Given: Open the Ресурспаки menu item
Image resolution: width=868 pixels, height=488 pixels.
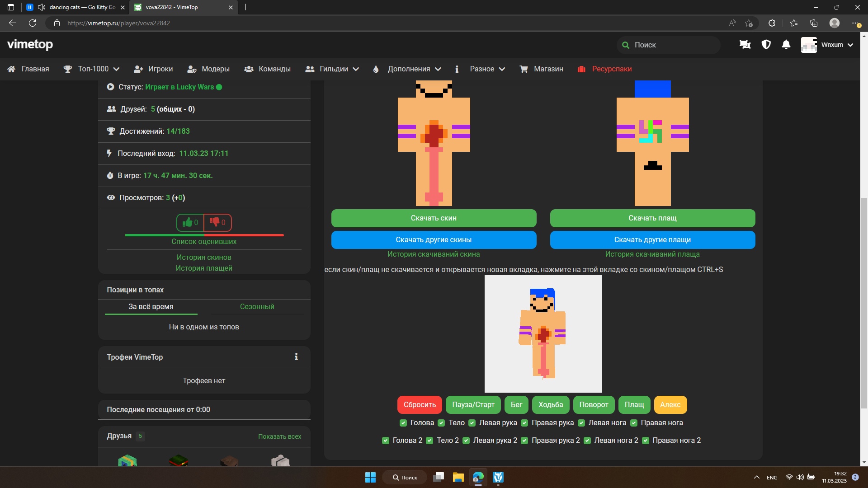Looking at the screenshot, I should point(611,69).
